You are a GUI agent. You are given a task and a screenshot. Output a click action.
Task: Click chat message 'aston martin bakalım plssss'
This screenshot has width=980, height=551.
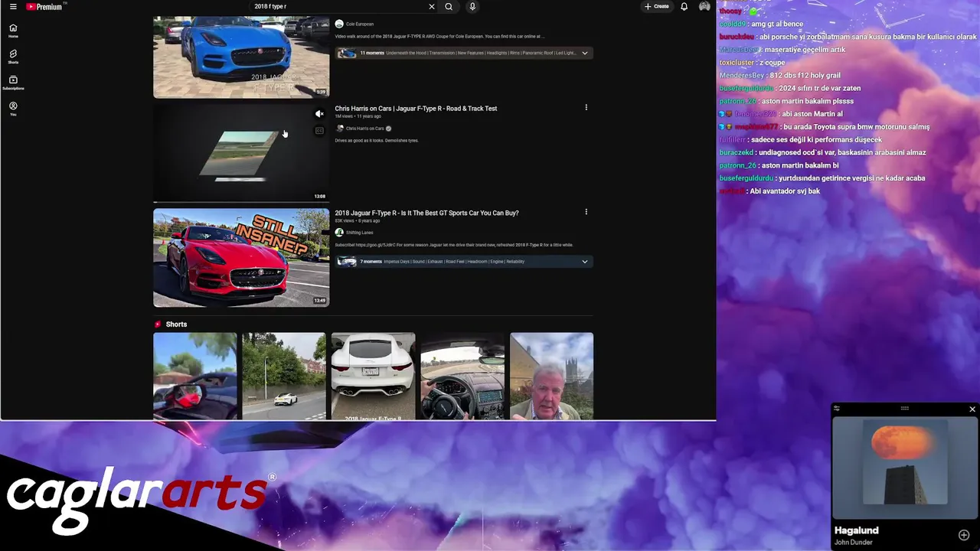click(x=808, y=101)
